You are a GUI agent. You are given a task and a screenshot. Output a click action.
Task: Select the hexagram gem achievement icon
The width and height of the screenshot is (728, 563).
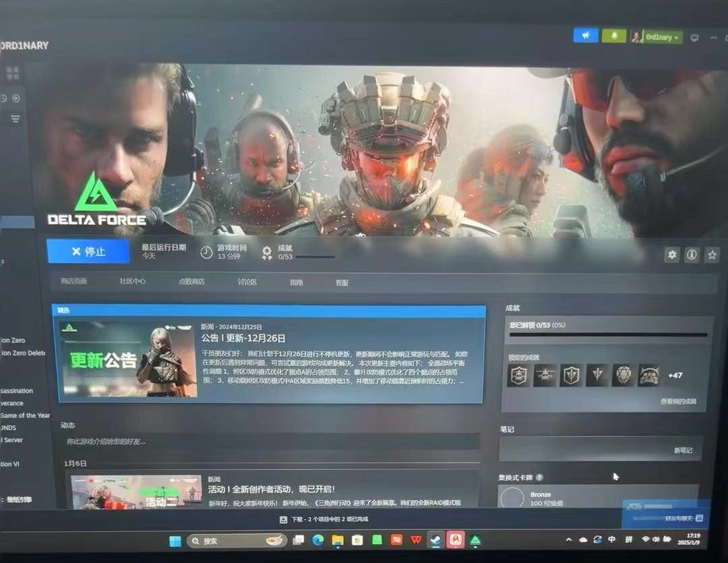(623, 376)
